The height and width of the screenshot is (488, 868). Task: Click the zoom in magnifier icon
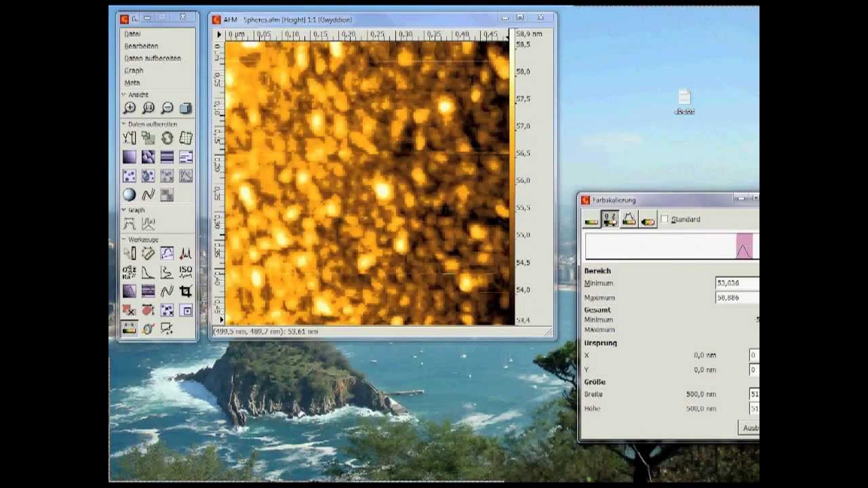pos(130,108)
